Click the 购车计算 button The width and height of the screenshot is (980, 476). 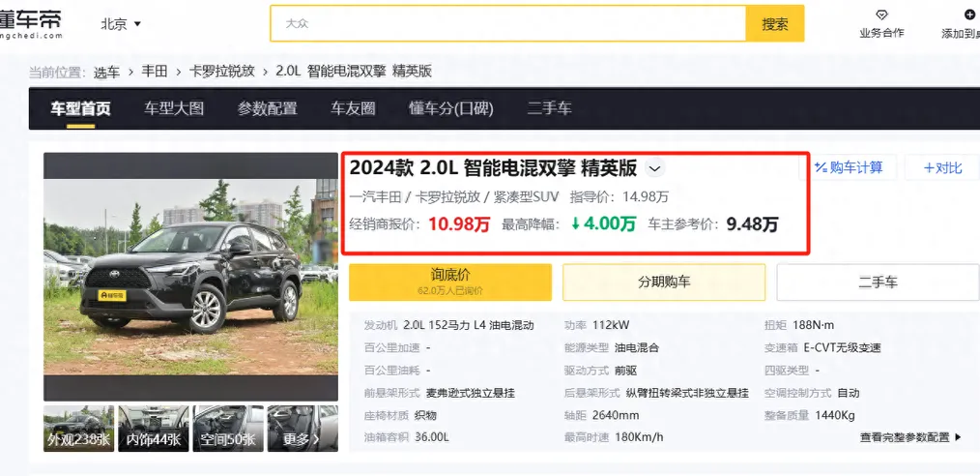[x=849, y=167]
